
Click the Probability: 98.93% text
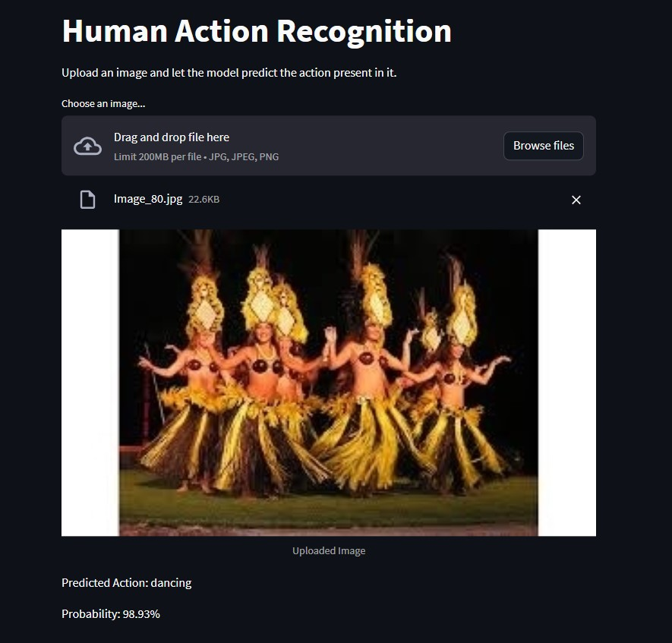coord(111,614)
